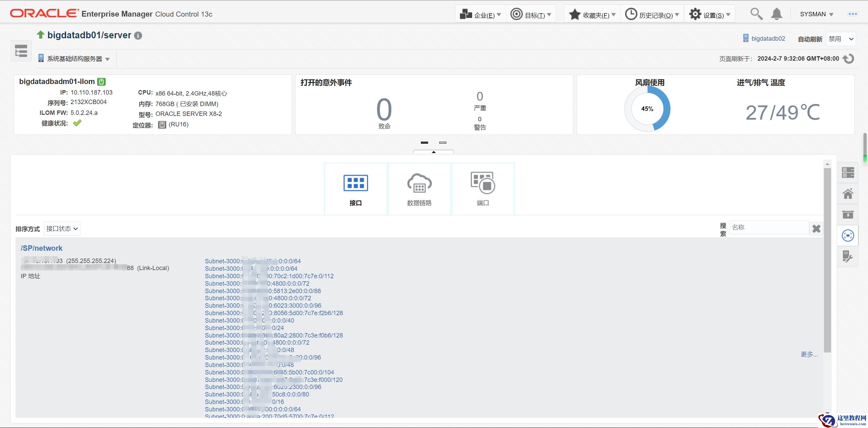Click the home icon in right sidebar
The height and width of the screenshot is (428, 868).
(848, 194)
